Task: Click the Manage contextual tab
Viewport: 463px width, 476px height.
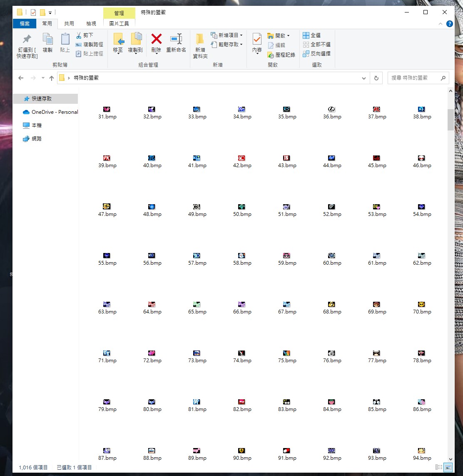Action: point(119,13)
